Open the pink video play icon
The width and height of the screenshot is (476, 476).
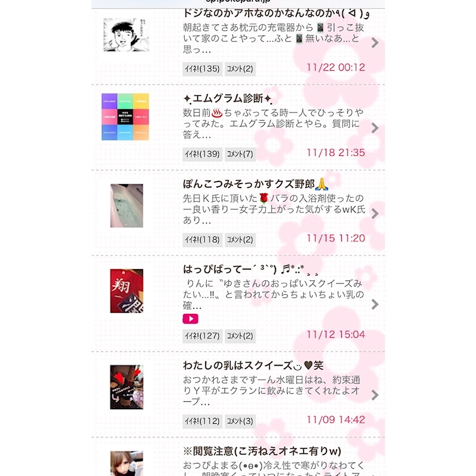pos(190,318)
